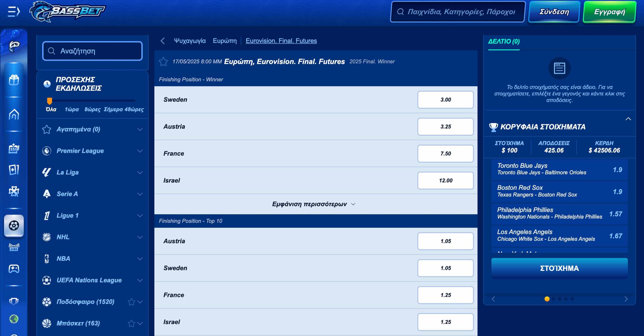Screen dimensions: 644x336
Task: Toggle favorite star for Μπάσκετ
Action: click(x=131, y=323)
